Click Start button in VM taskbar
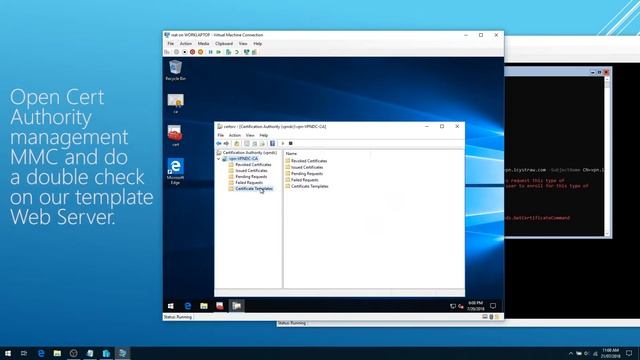This screenshot has width=640, height=360. pos(171,306)
